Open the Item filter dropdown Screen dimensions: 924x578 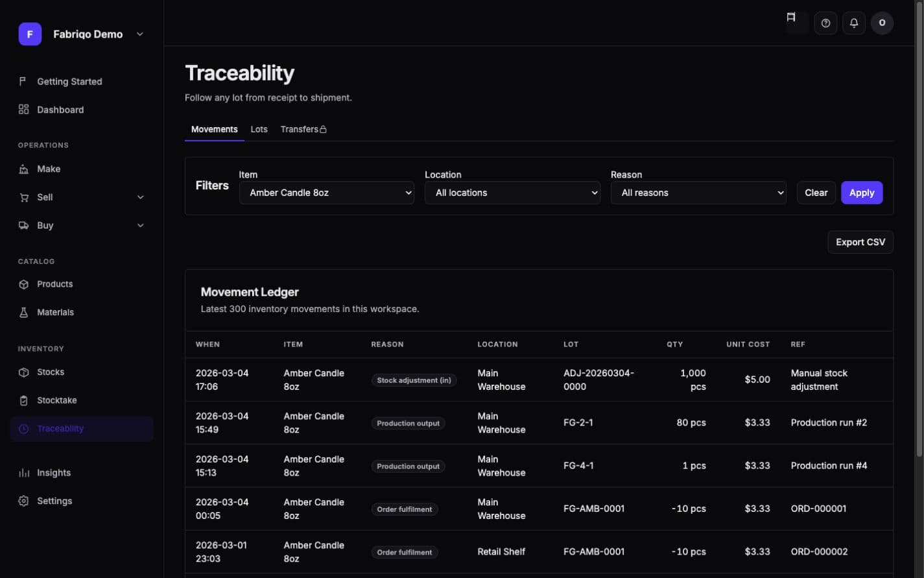click(327, 193)
